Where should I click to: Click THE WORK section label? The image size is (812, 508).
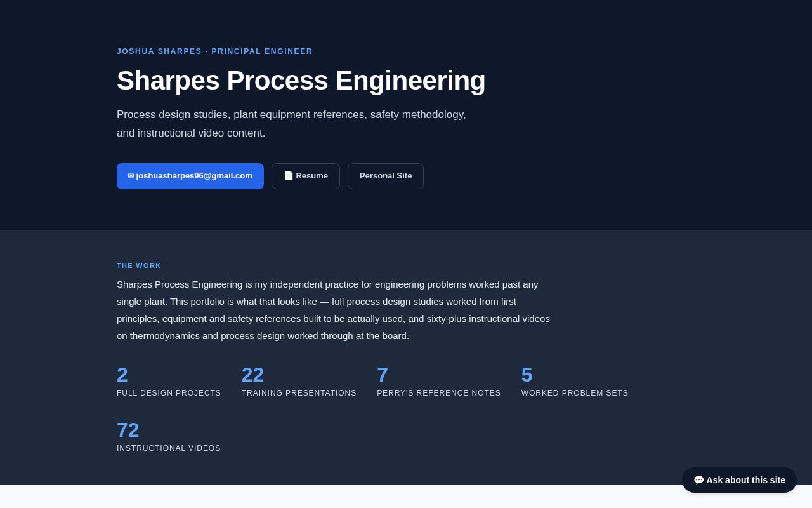pos(139,265)
